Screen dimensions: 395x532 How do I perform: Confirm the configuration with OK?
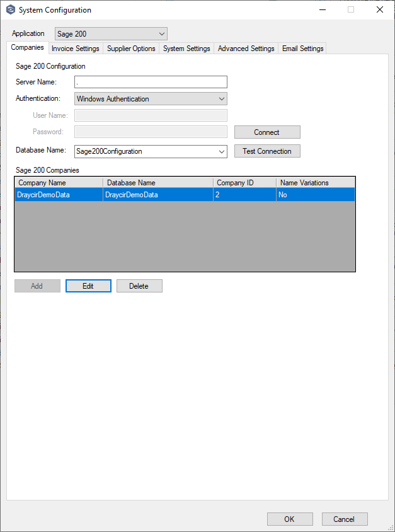(290, 519)
